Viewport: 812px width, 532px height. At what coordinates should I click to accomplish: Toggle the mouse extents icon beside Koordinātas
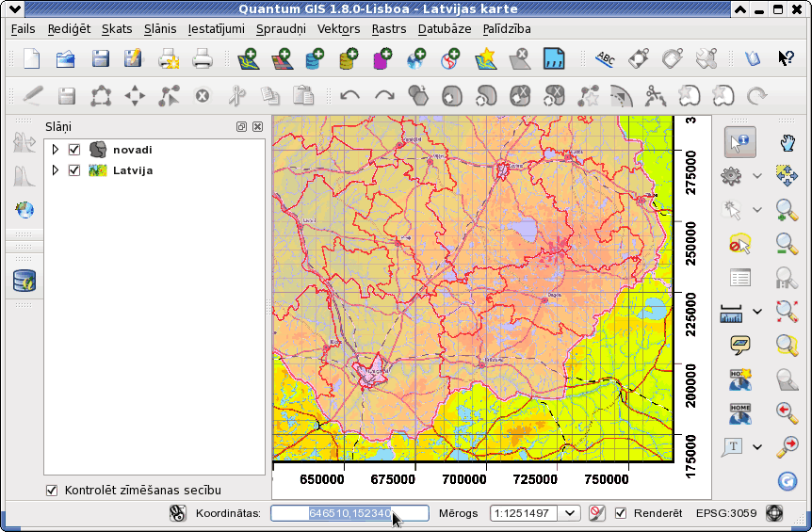[x=178, y=513]
